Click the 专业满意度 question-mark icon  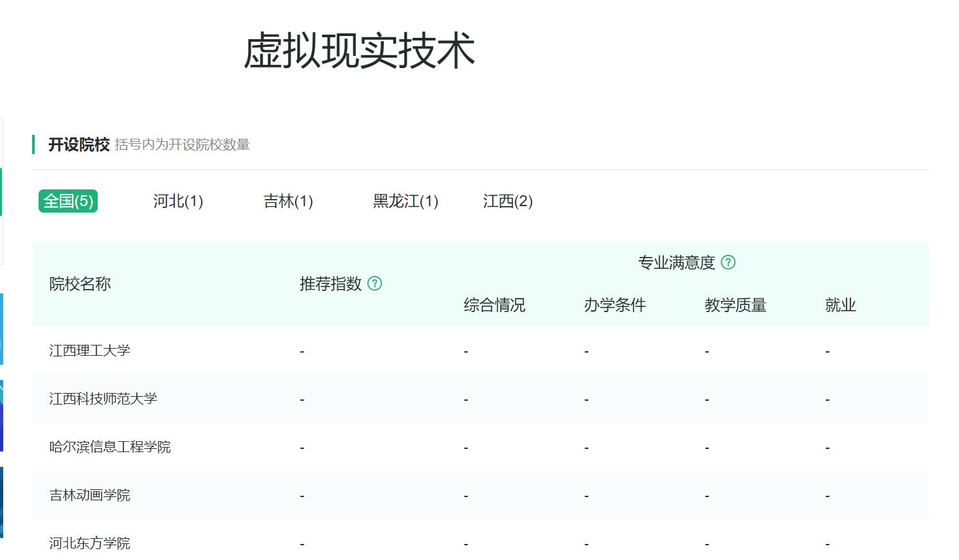pyautogui.click(x=728, y=262)
